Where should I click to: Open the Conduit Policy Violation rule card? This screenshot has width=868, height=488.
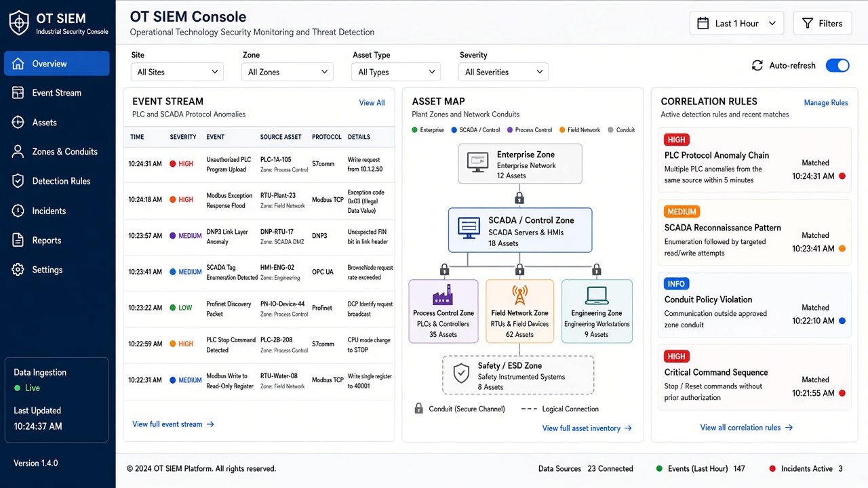(x=754, y=304)
